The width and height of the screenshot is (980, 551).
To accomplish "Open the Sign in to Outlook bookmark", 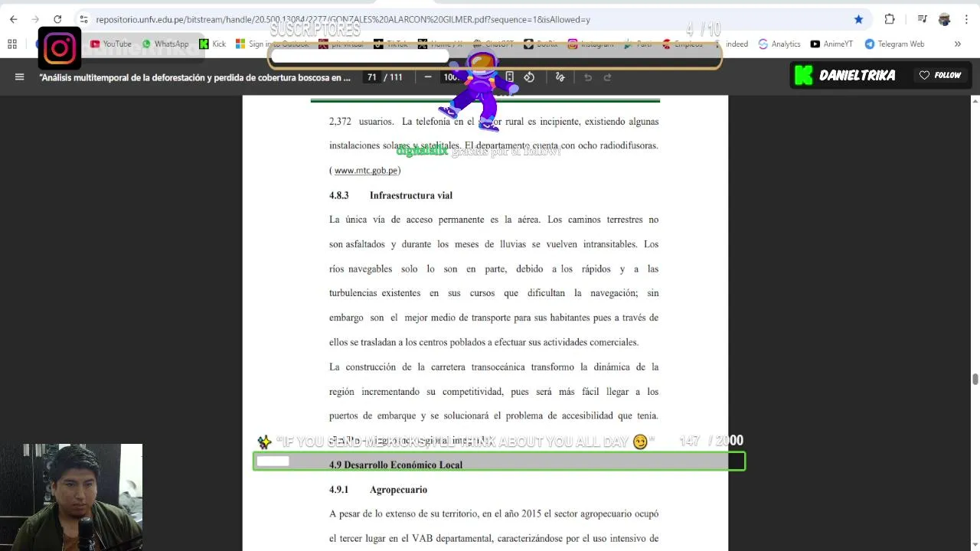I will click(x=272, y=44).
